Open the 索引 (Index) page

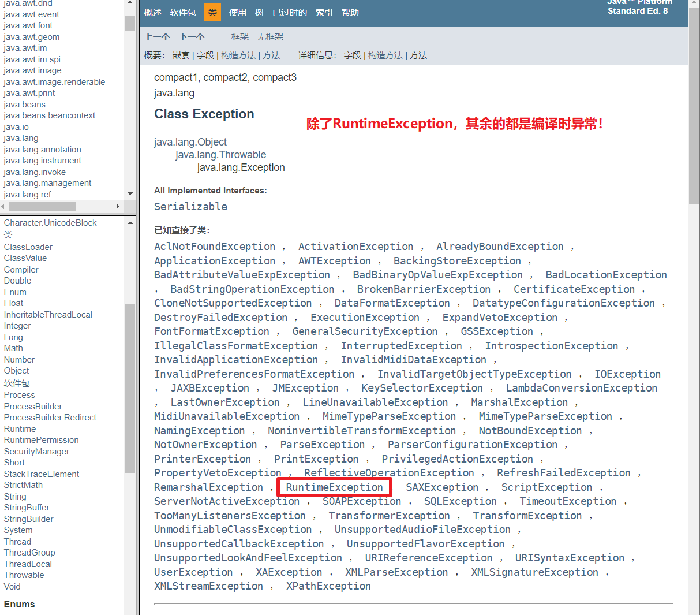coord(324,12)
